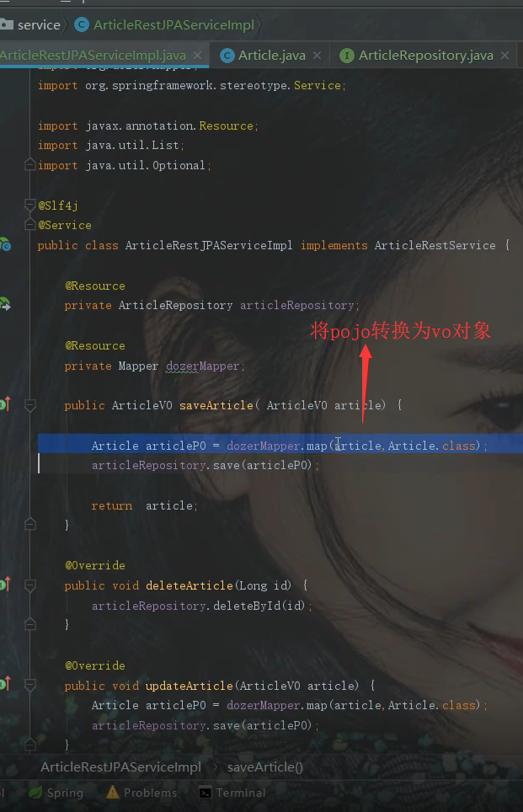Collapse the saveArticle method body
Screen dimensions: 523x812
point(30,405)
